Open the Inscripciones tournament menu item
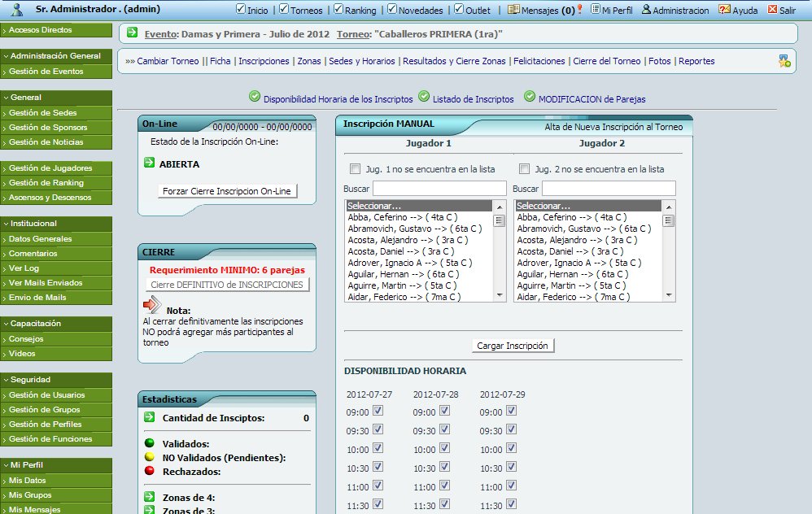 point(264,61)
